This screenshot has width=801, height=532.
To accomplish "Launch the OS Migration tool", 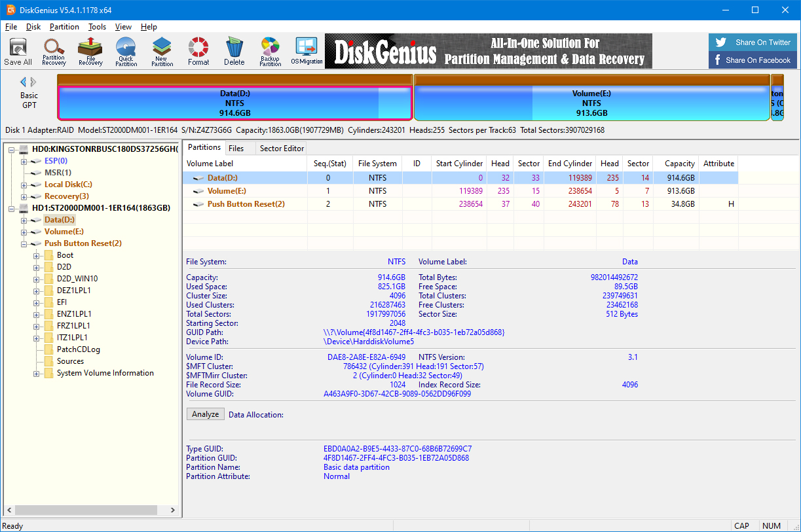I will pos(307,52).
